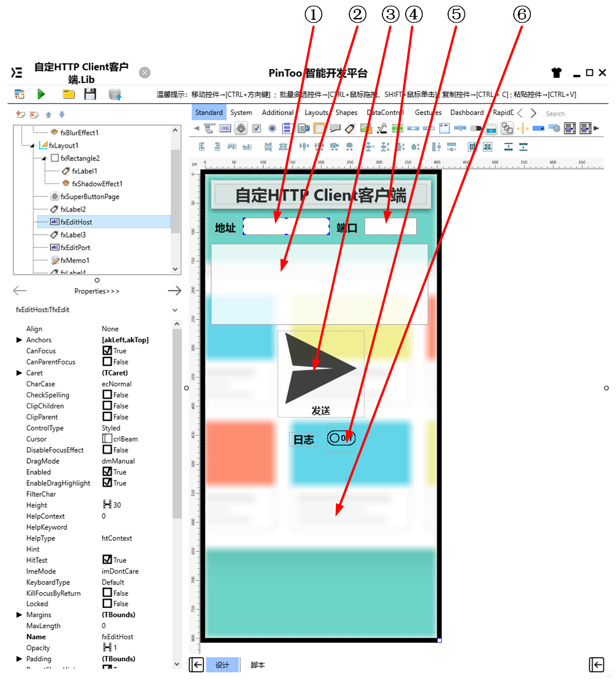Viewport: 616px width, 681px height.
Task: Switch to the Additional palette tab
Action: (278, 113)
